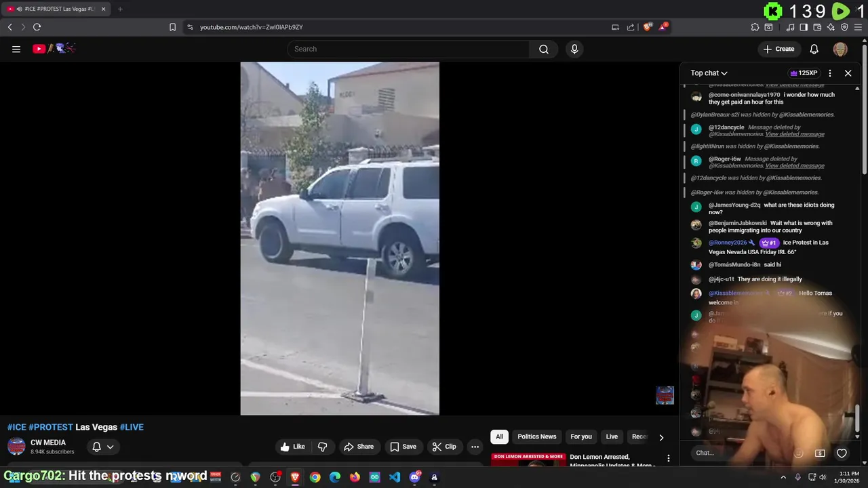The width and height of the screenshot is (868, 488).
Task: Click the 125XP crown badge
Action: pyautogui.click(x=804, y=73)
